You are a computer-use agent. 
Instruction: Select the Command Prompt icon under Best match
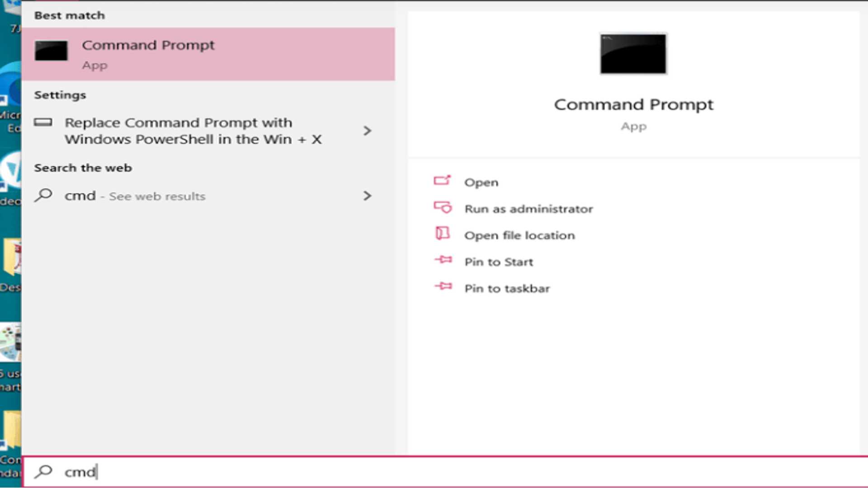coord(51,51)
